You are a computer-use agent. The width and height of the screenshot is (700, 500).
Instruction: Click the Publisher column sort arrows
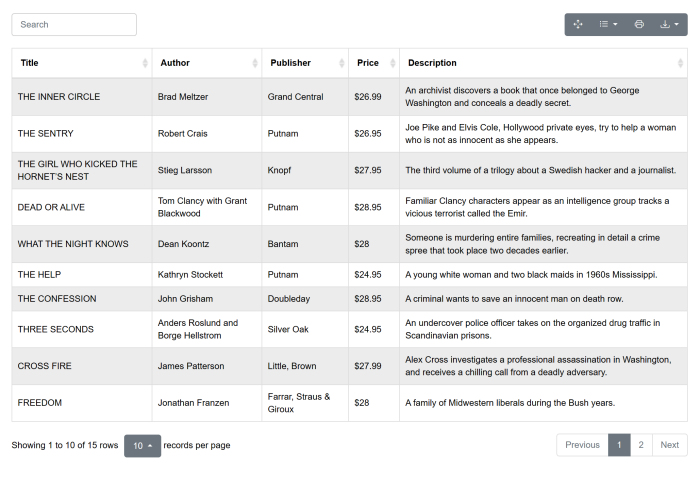point(341,63)
